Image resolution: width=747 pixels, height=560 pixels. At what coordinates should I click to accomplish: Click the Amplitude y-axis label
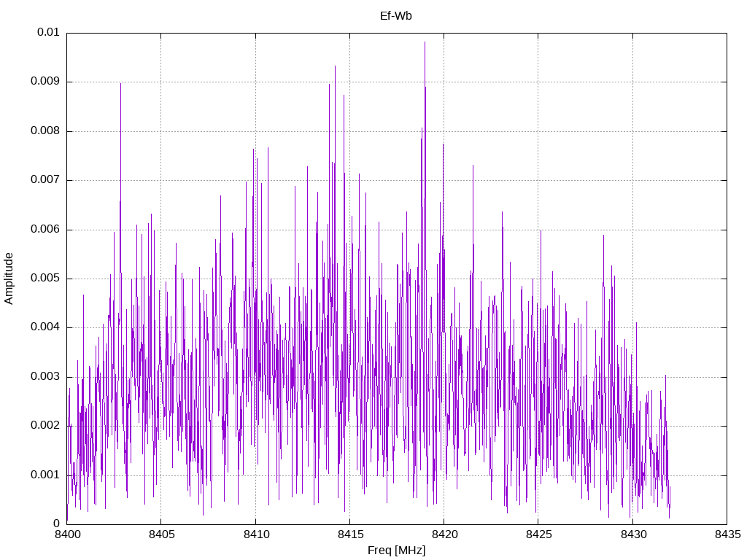click(x=9, y=279)
